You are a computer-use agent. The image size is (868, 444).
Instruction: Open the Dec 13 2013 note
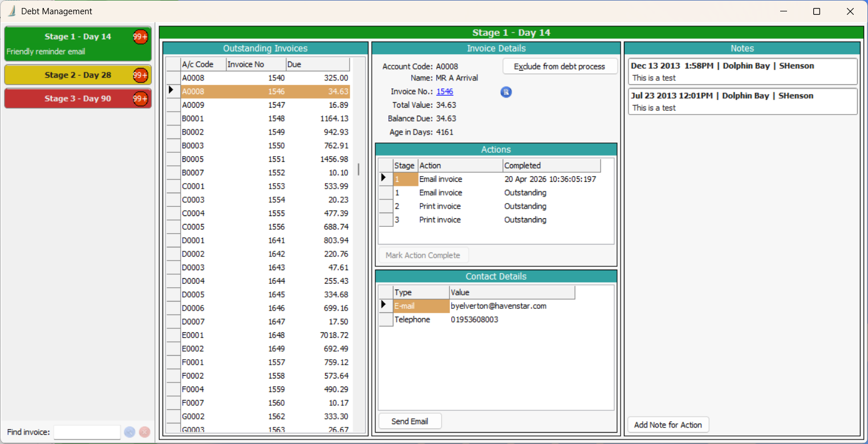(x=742, y=71)
